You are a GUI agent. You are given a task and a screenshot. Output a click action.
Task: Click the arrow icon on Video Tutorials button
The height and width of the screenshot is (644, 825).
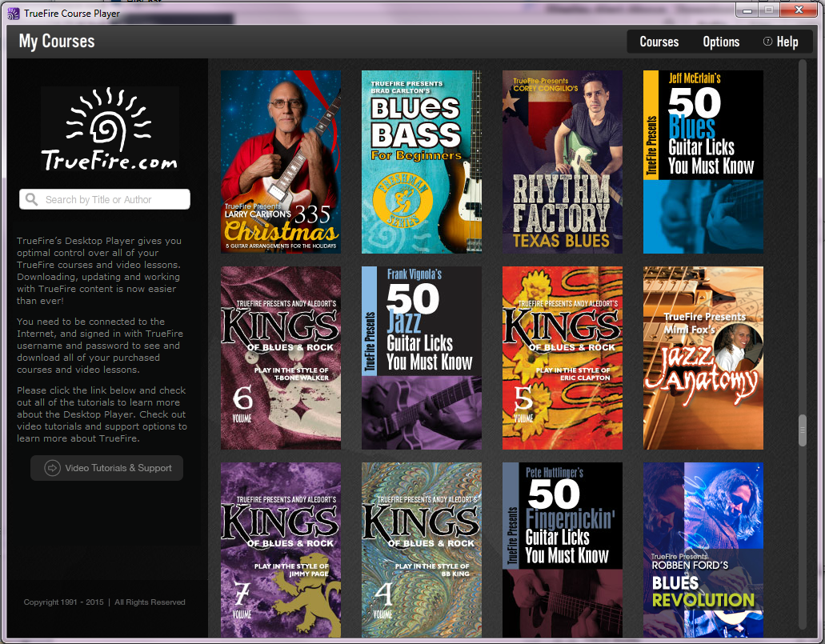[x=52, y=468]
